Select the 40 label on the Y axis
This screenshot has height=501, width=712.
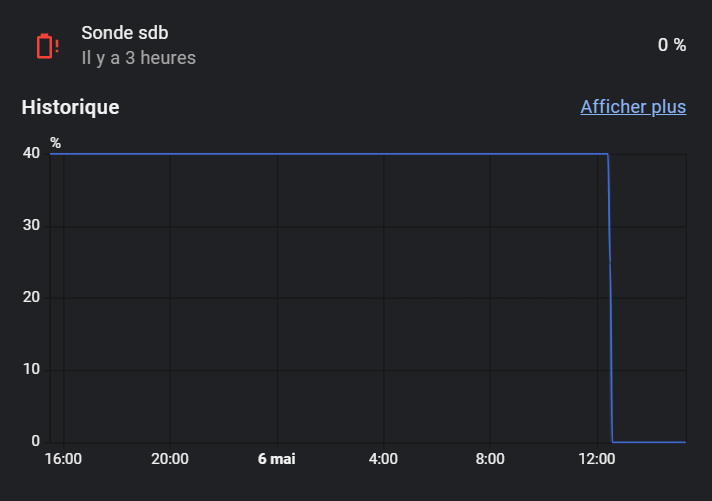(x=31, y=153)
